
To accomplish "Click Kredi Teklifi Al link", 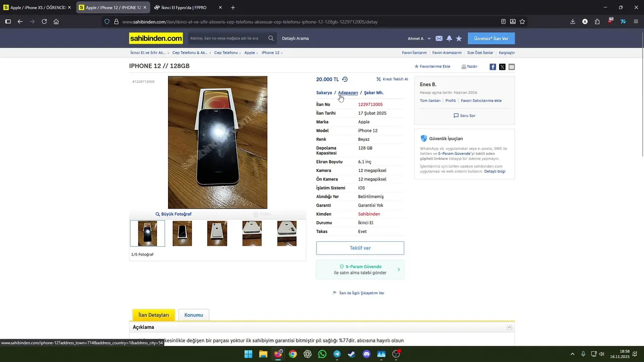I will [392, 79].
